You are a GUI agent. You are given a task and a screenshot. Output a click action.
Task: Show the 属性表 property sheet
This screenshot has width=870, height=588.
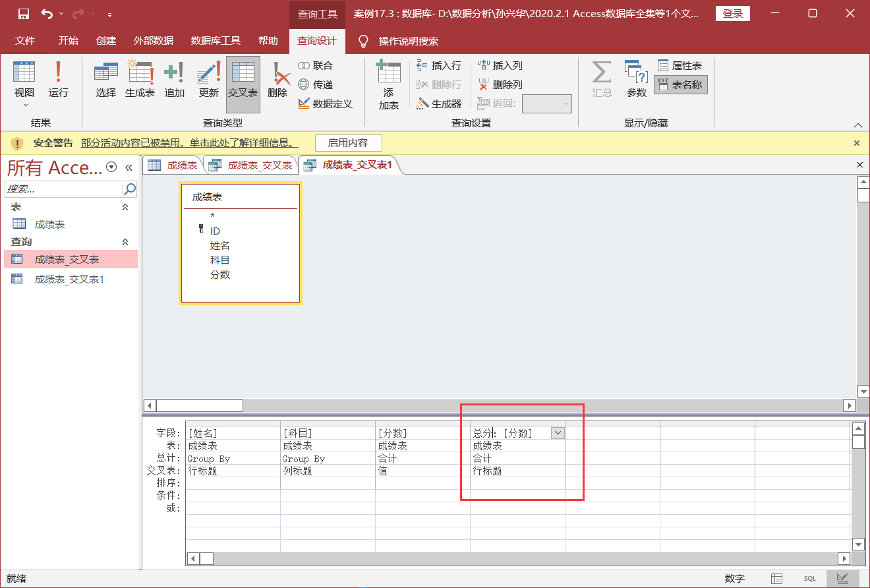tap(680, 65)
